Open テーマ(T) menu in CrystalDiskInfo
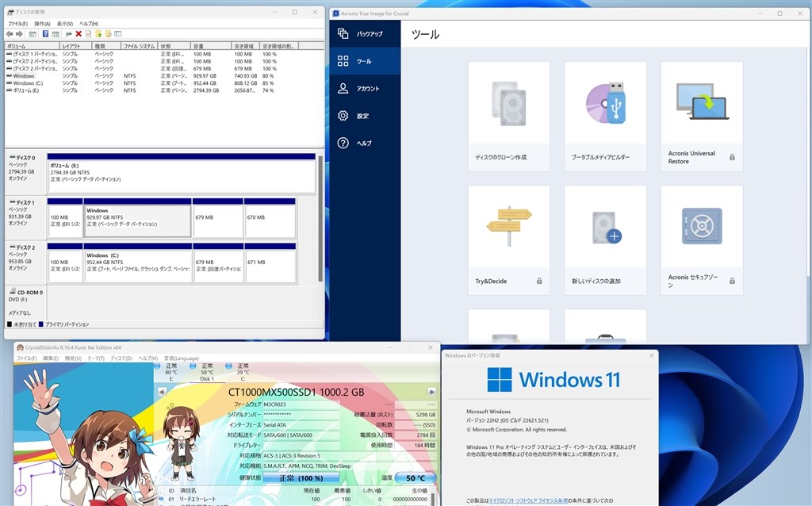 (x=96, y=358)
